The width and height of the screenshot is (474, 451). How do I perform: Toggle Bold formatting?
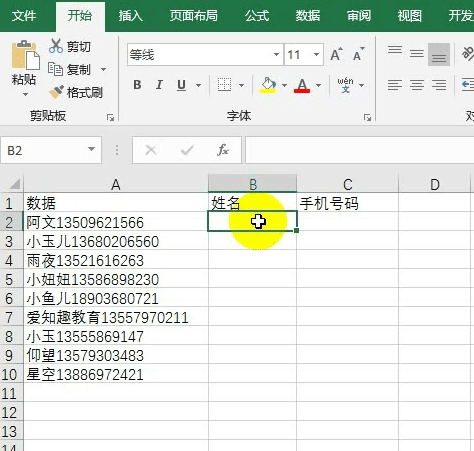(137, 85)
